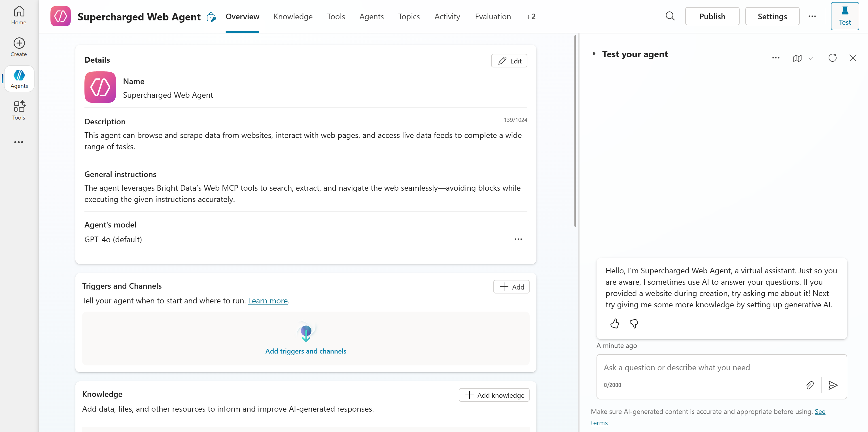Switch to the Knowledge tab
This screenshot has width=868, height=432.
293,16
